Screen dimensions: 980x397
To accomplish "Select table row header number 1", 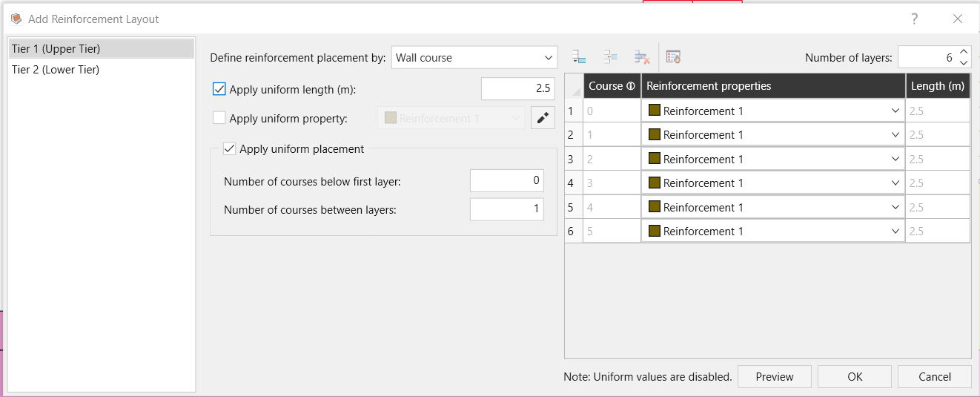I will [x=574, y=111].
